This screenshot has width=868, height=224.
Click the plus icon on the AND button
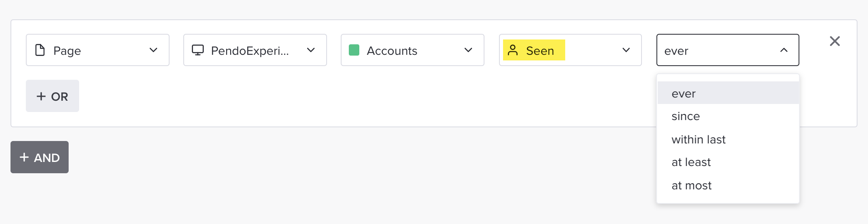[24, 157]
